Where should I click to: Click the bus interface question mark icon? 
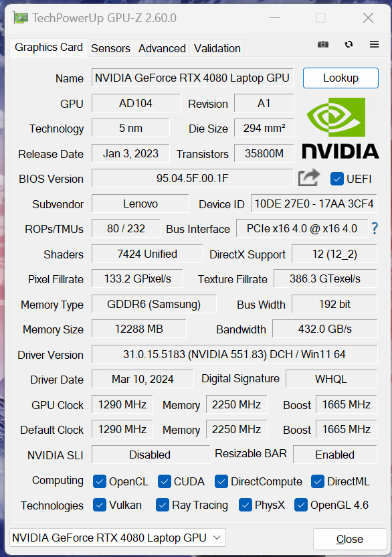coord(375,228)
